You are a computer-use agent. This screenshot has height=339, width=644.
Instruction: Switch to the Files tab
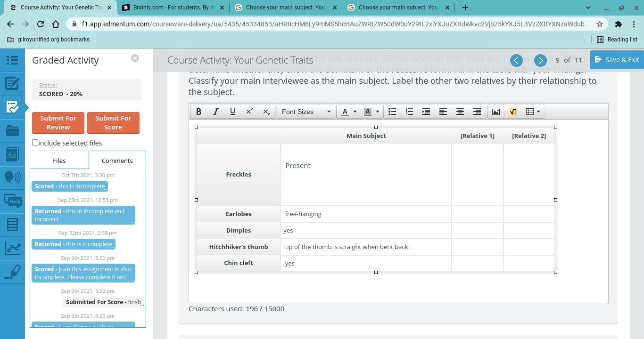click(59, 161)
